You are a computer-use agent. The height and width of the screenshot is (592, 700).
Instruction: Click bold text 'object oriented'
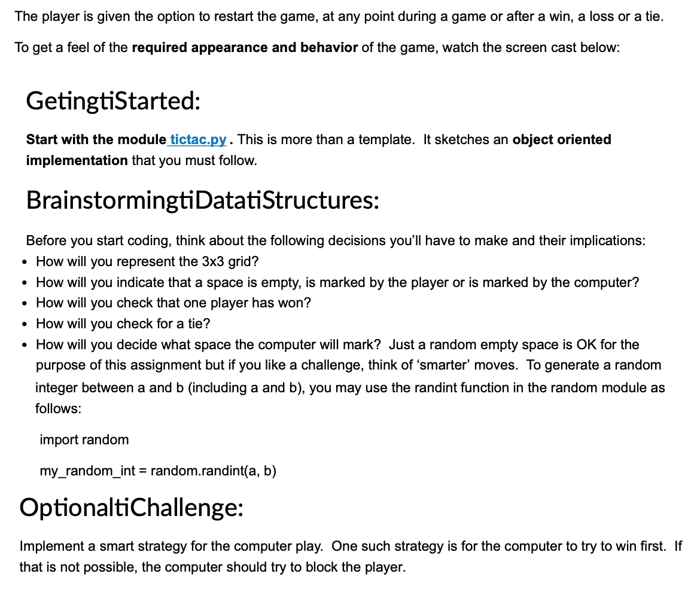[x=562, y=140]
